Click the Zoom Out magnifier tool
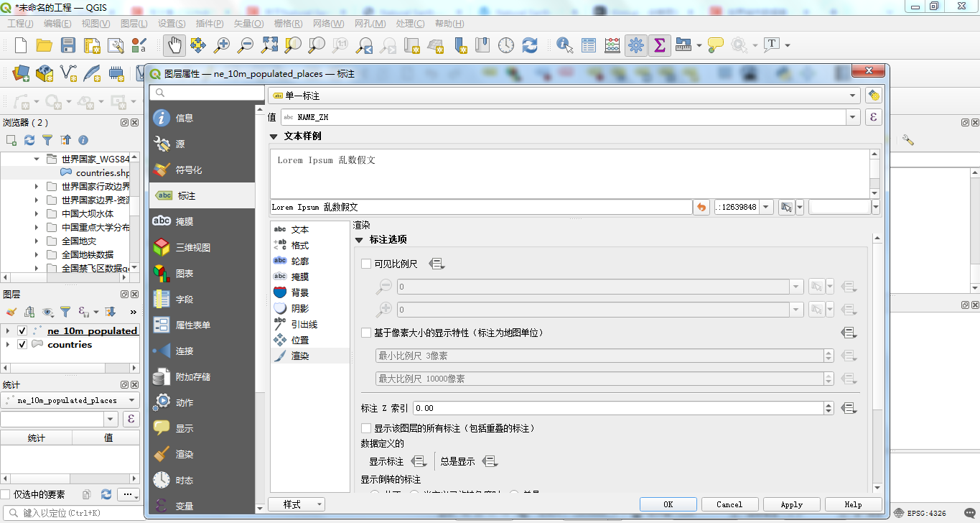Viewport: 980px width, 523px height. coord(246,45)
